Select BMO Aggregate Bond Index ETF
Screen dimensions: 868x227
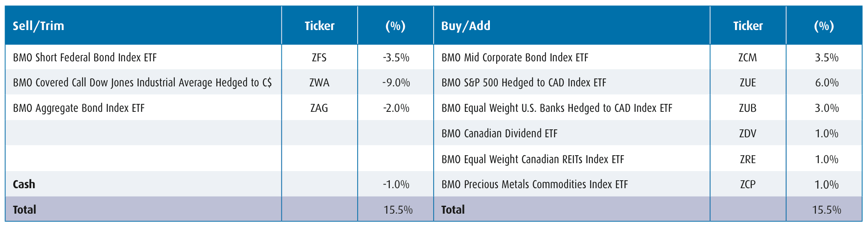coord(78,108)
